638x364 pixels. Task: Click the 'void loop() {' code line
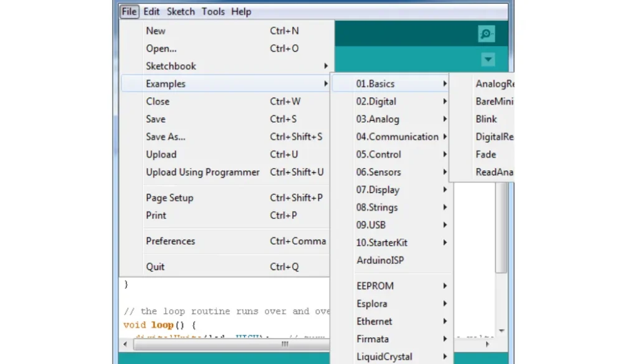click(x=159, y=325)
